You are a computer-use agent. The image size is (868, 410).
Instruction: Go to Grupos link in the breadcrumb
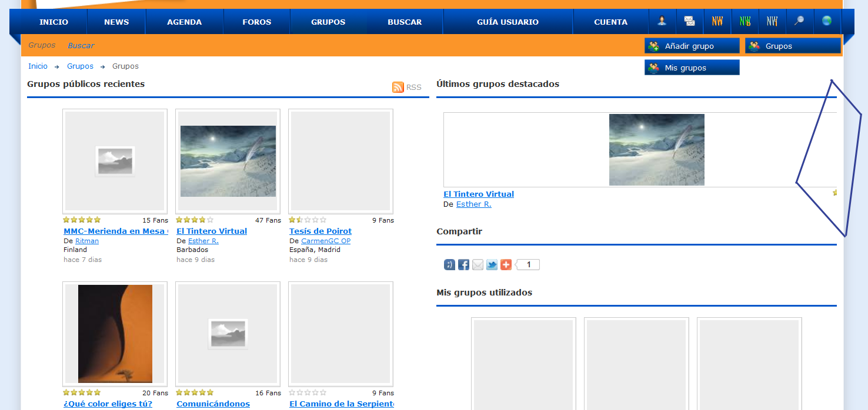80,66
